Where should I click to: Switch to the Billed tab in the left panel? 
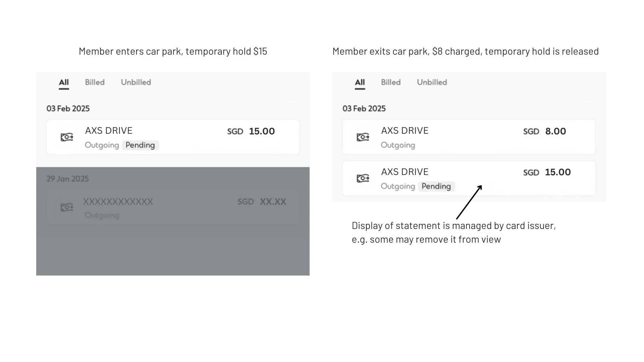coord(95,82)
